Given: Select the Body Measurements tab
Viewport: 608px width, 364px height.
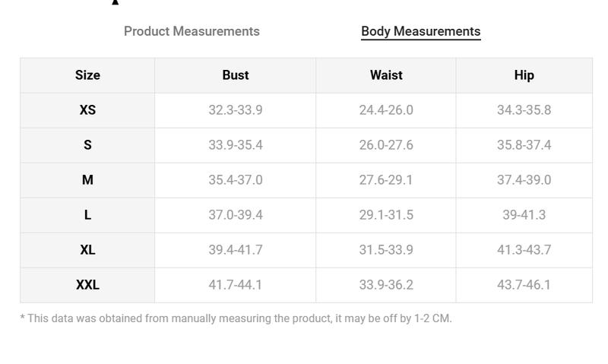Looking at the screenshot, I should pos(421,31).
